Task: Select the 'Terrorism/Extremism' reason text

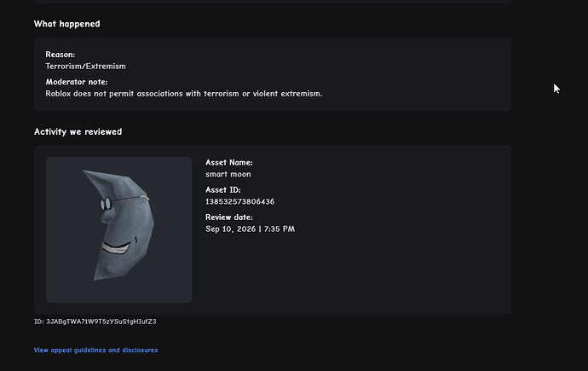Action: pyautogui.click(x=86, y=67)
